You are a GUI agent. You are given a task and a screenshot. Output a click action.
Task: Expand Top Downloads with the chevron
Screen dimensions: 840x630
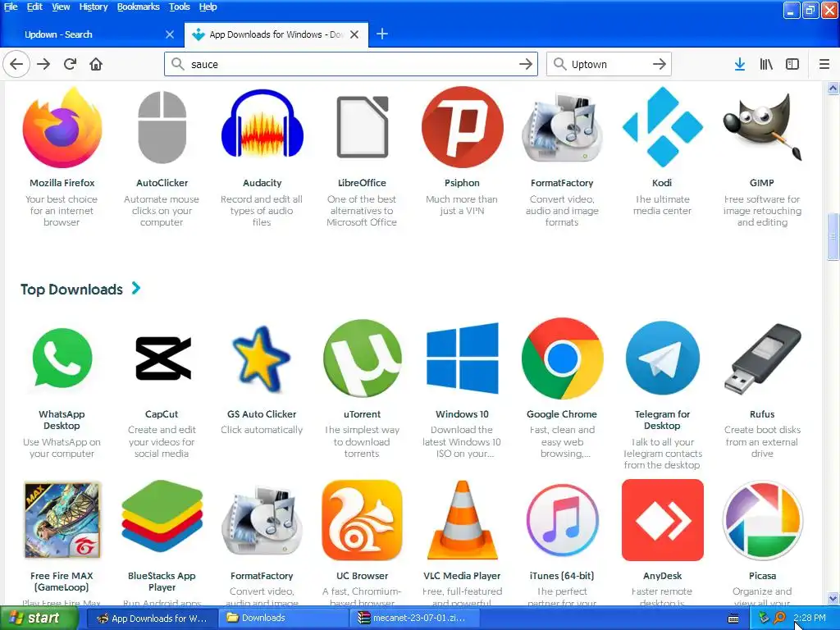pos(136,288)
